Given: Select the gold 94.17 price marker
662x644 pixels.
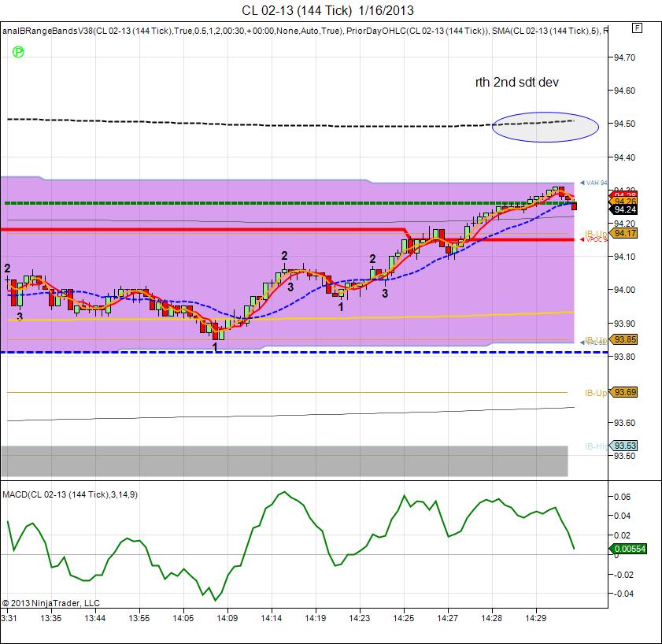Looking at the screenshot, I should click(x=624, y=233).
